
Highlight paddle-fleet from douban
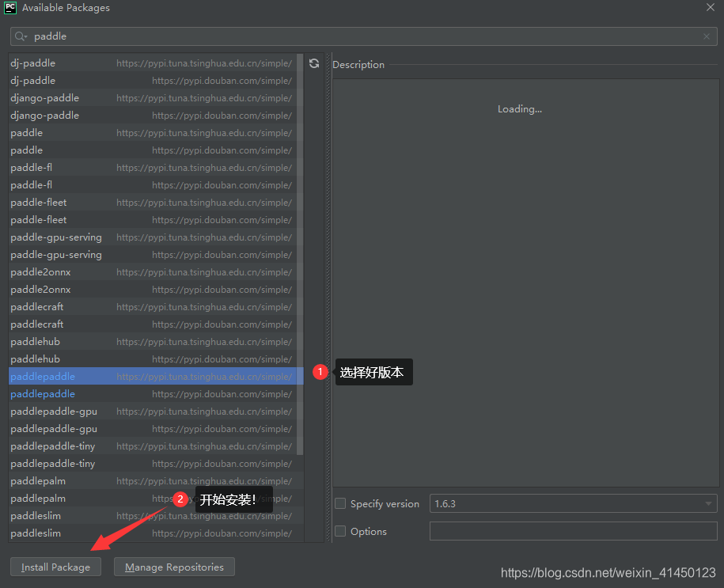click(153, 220)
